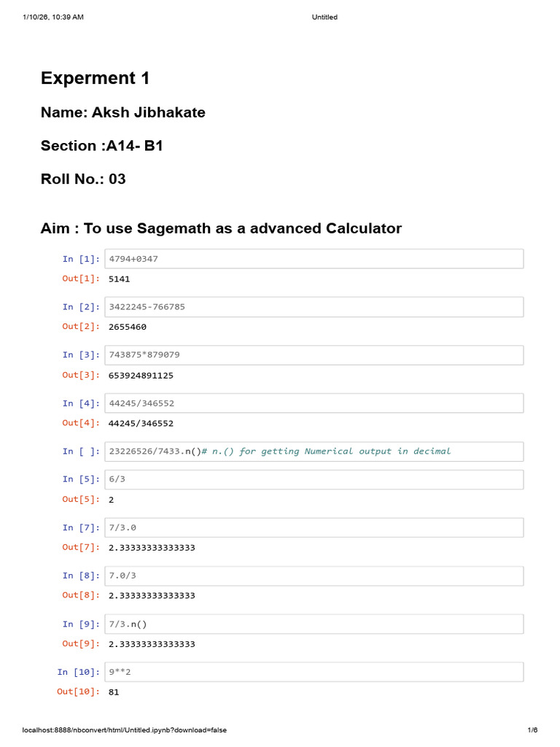560x747 pixels.
Task: Select the cell with 9**2
Action: coord(314,672)
